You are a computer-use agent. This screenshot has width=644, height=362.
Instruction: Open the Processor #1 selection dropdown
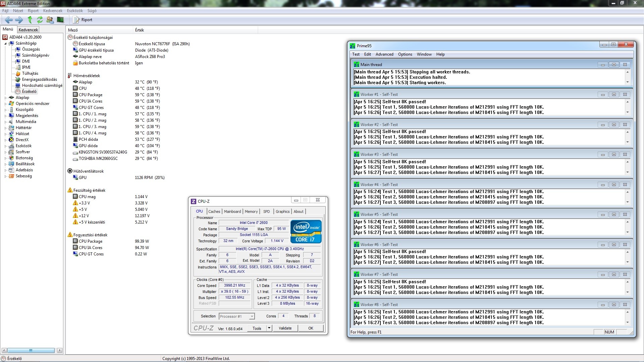(252, 316)
